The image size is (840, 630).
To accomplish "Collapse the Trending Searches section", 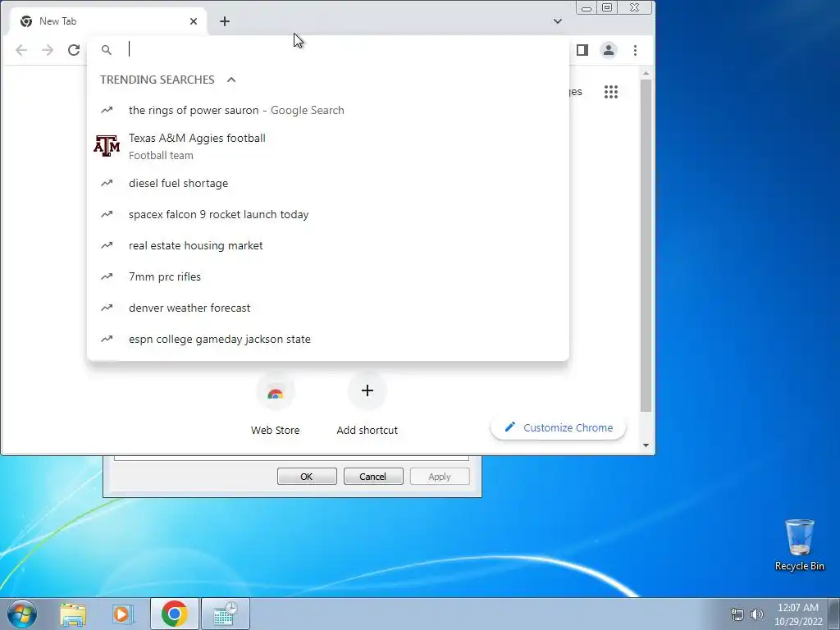I will (231, 80).
